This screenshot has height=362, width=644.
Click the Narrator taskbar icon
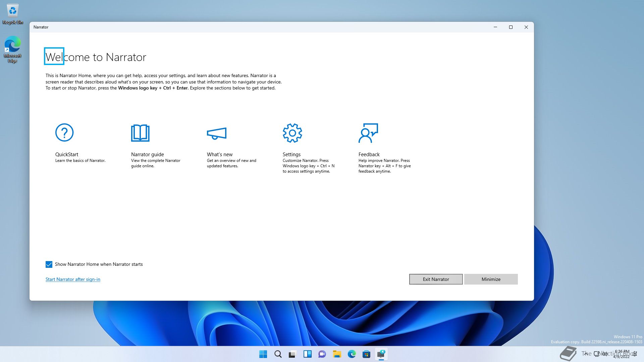coord(381,354)
